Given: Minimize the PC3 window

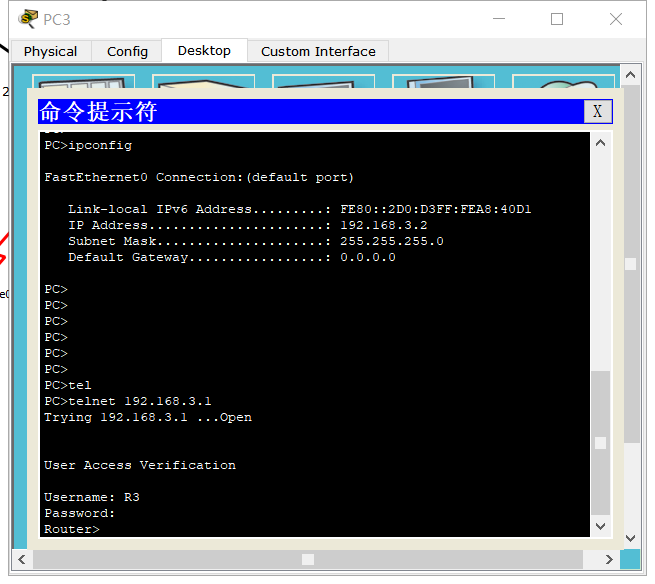Looking at the screenshot, I should 499,19.
